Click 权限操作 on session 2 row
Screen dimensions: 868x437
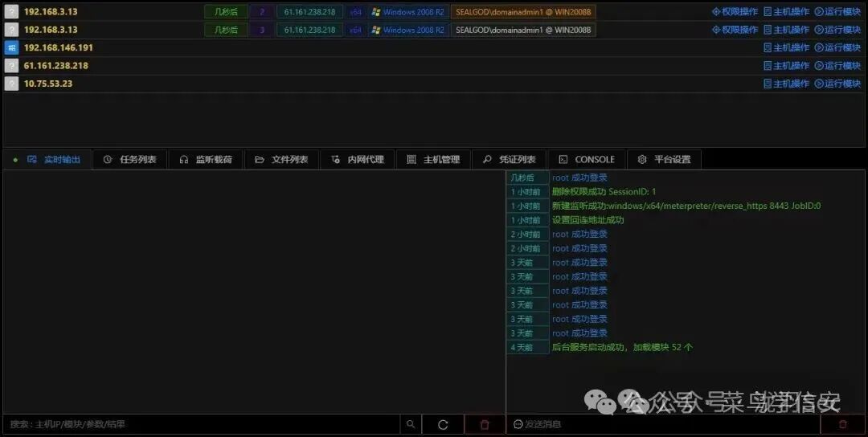[x=735, y=11]
